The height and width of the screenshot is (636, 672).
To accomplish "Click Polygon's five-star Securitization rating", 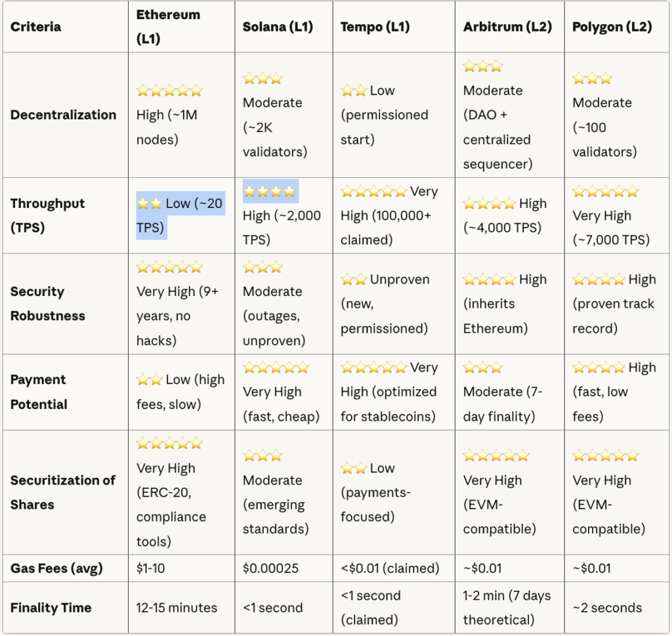I will pyautogui.click(x=606, y=455).
